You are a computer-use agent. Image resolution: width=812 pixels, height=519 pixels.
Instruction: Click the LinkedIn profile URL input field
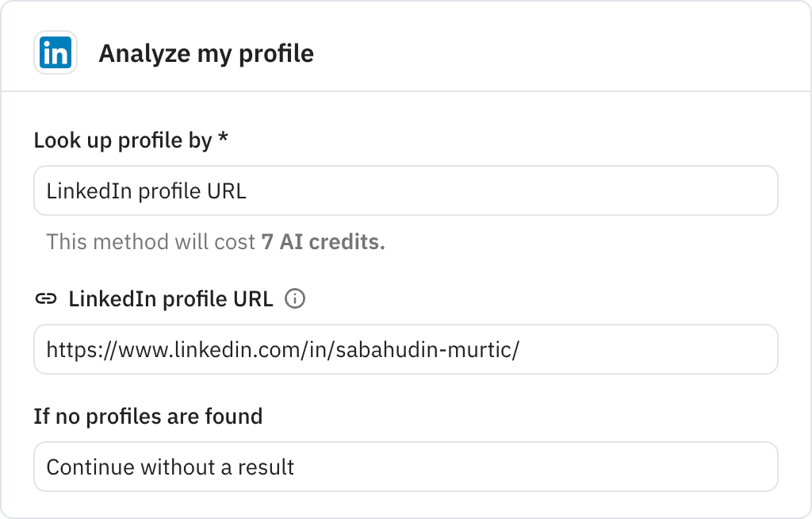coord(405,349)
